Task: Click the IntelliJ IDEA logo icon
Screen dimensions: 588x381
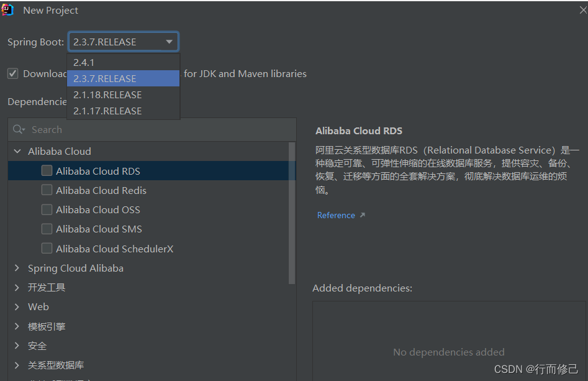Action: pos(9,10)
